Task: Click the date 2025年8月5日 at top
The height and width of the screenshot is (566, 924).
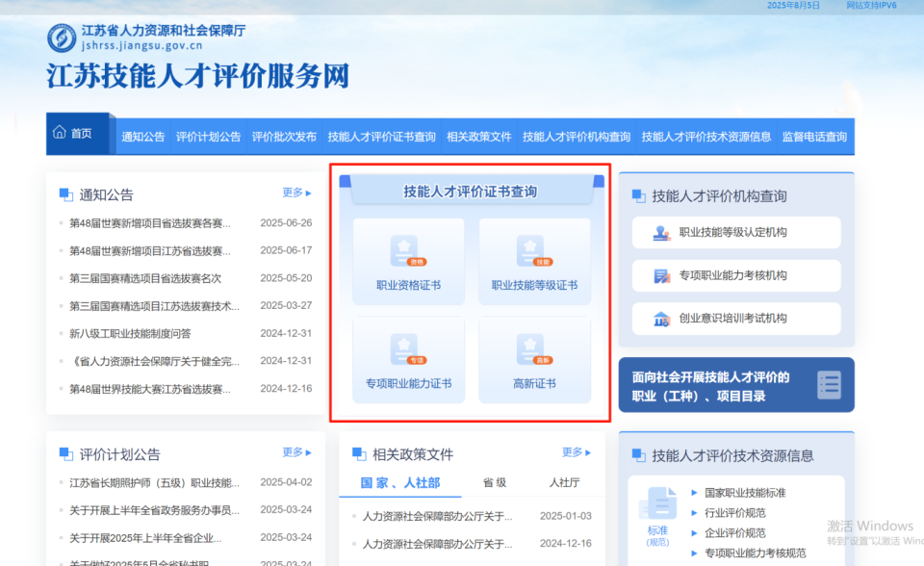Action: click(792, 6)
